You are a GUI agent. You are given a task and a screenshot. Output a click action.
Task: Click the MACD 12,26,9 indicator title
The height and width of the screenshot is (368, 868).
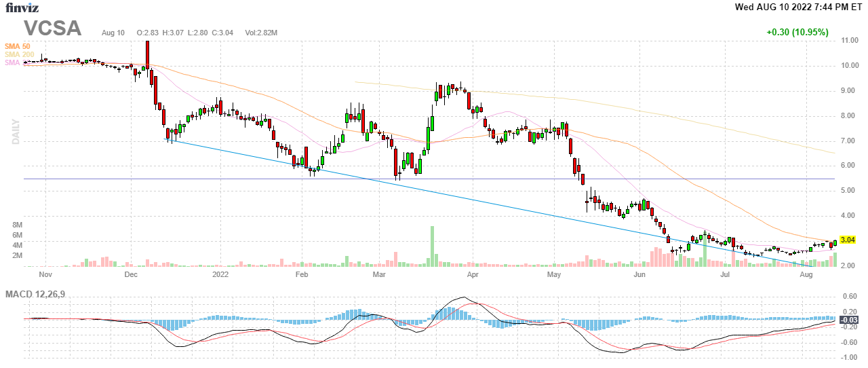pos(41,294)
